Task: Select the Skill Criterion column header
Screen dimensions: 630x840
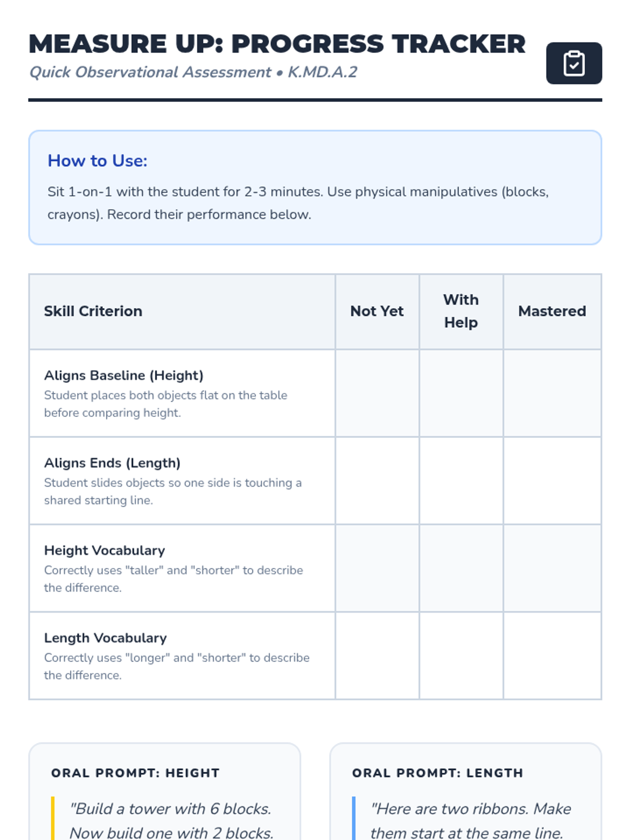Action: (x=93, y=311)
